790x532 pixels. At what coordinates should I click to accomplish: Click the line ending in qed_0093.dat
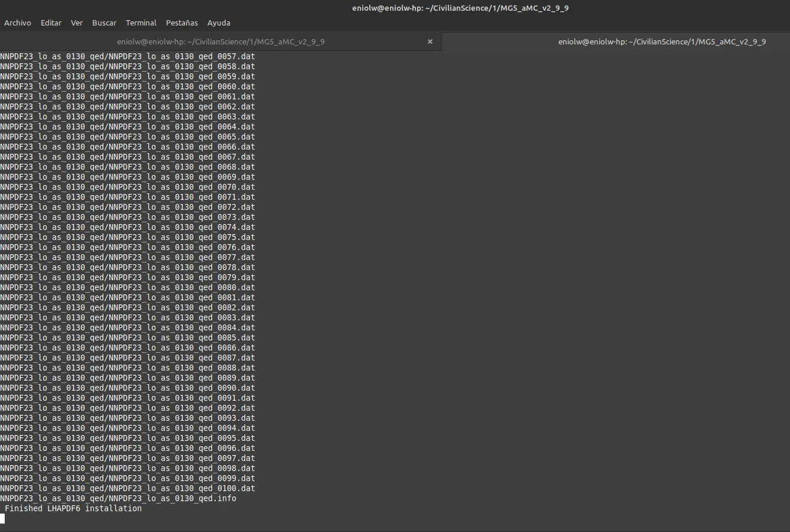coord(127,418)
